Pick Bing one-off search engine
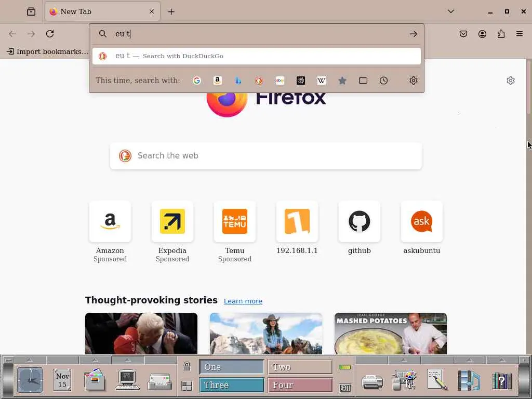Screen dimensions: 532x399 (x=238, y=81)
